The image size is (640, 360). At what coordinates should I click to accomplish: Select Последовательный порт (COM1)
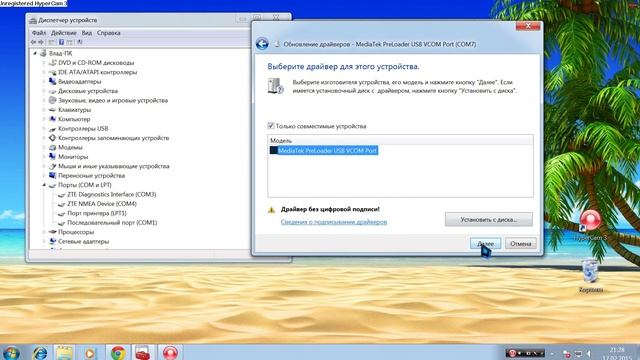click(112, 222)
